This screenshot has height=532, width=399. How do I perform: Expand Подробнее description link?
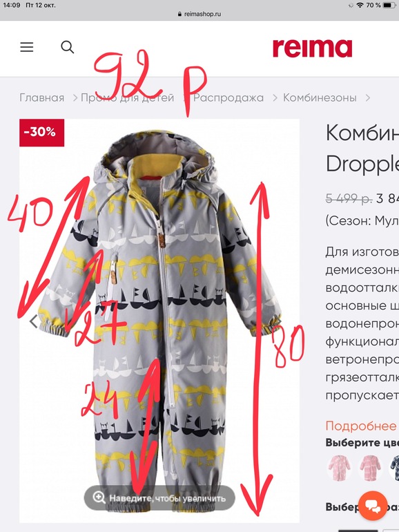click(361, 426)
